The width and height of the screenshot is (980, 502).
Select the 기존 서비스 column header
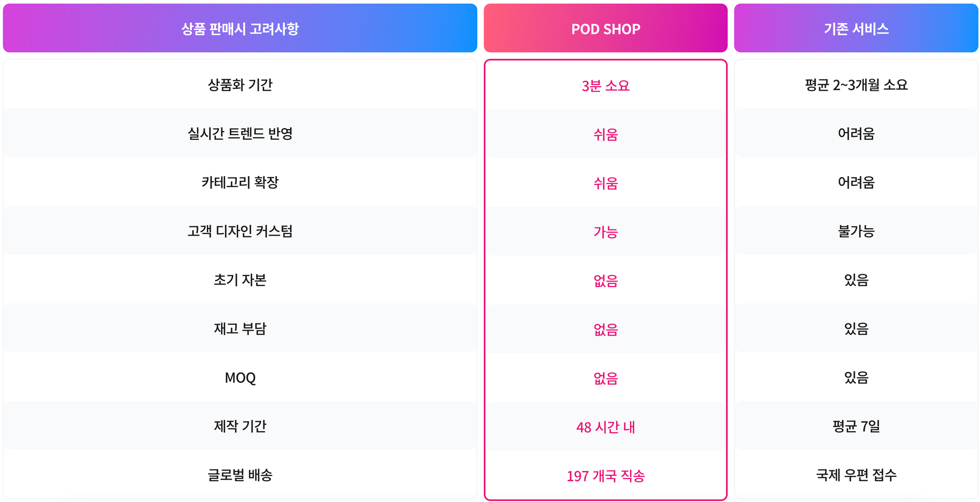tap(856, 28)
